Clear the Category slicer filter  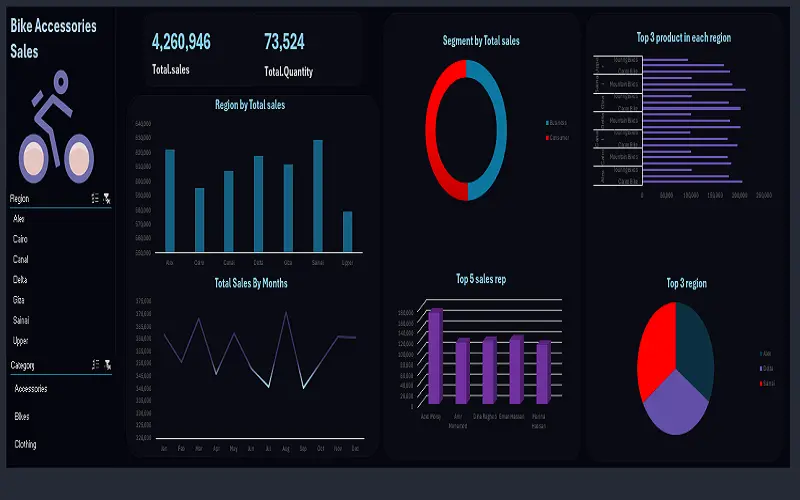tap(108, 364)
